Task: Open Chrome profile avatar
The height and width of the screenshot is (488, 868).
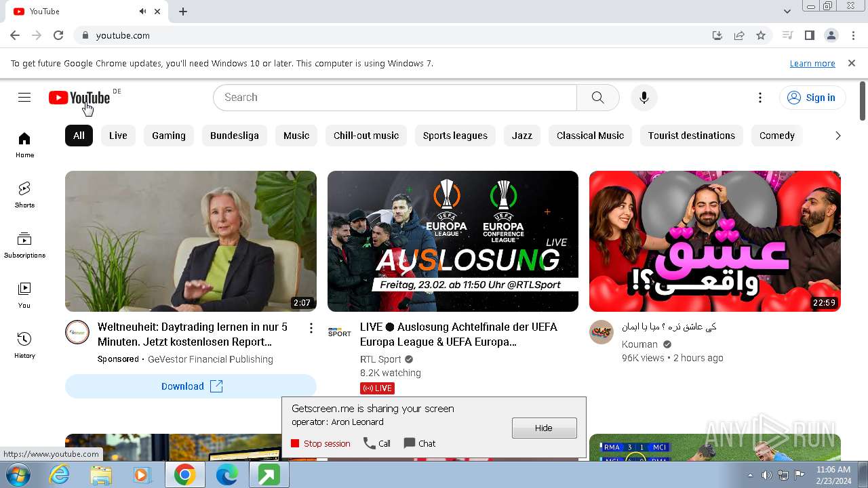Action: [x=831, y=35]
